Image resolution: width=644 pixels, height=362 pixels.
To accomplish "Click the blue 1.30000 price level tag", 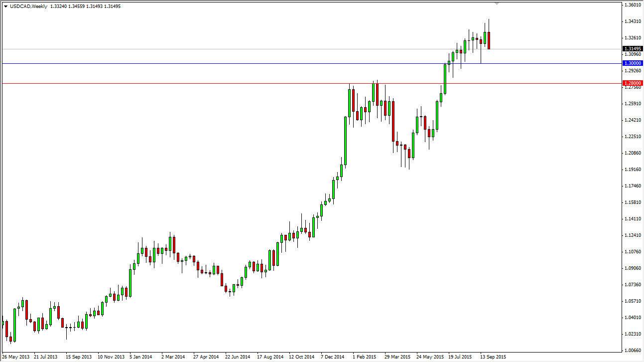I will click(632, 63).
